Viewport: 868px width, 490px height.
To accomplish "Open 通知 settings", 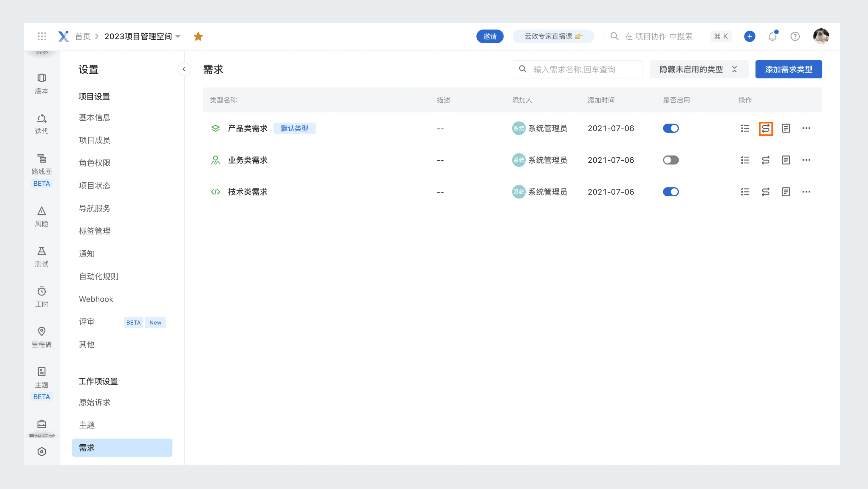I will click(x=87, y=254).
